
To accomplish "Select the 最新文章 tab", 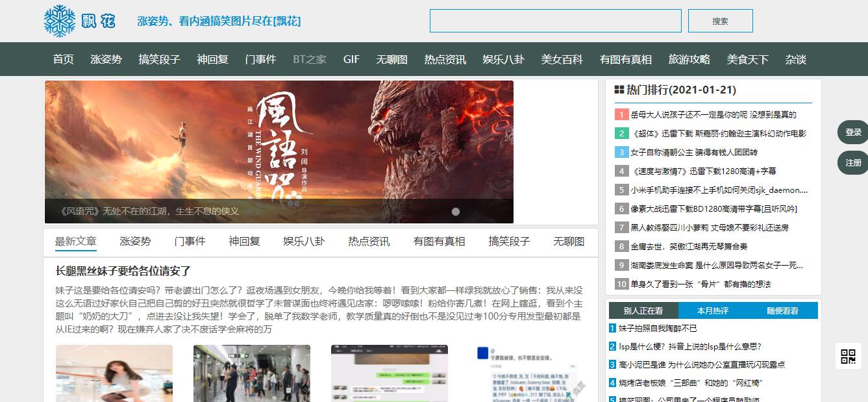I will [x=76, y=241].
